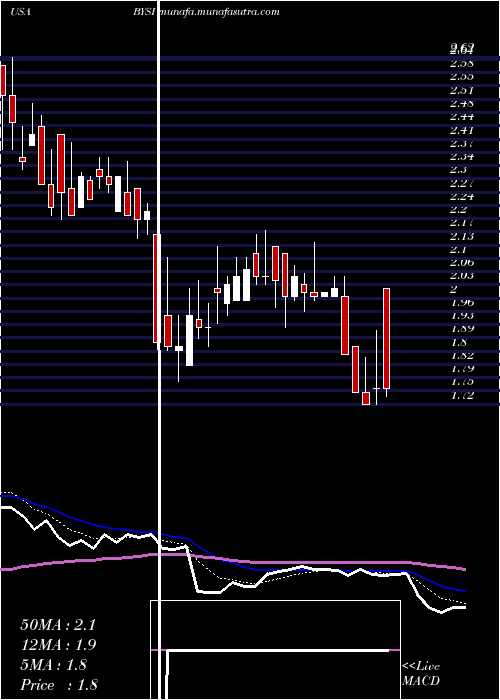
Task: Click the Price : 1.8 readout
Action: click(59, 685)
